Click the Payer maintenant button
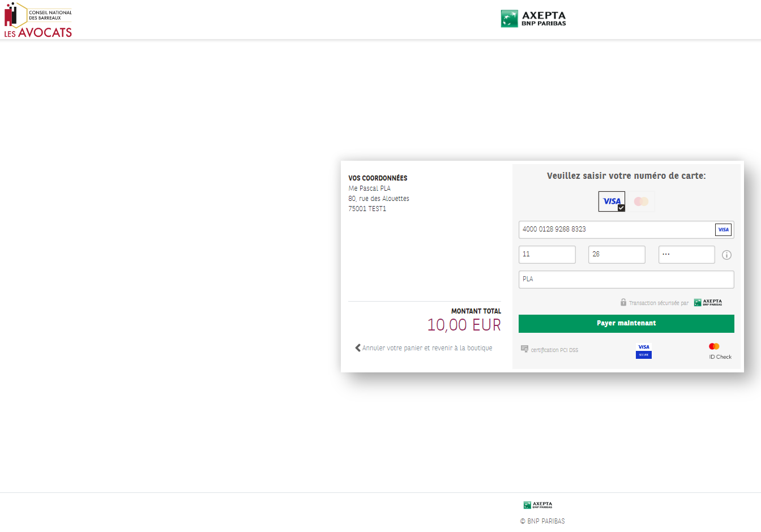 (626, 324)
